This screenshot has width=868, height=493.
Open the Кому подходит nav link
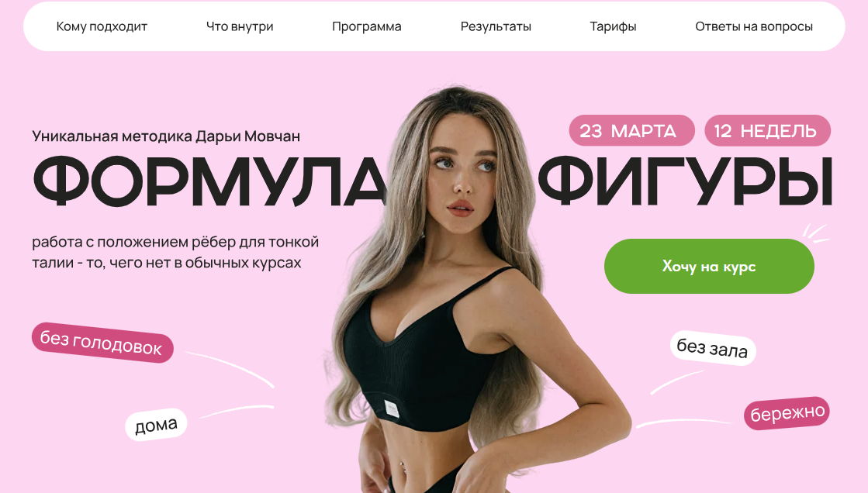point(102,26)
